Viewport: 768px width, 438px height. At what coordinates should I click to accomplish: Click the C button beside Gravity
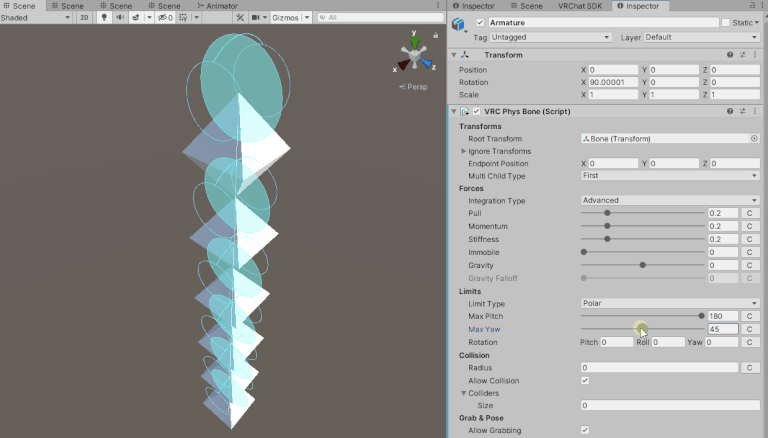coord(751,265)
